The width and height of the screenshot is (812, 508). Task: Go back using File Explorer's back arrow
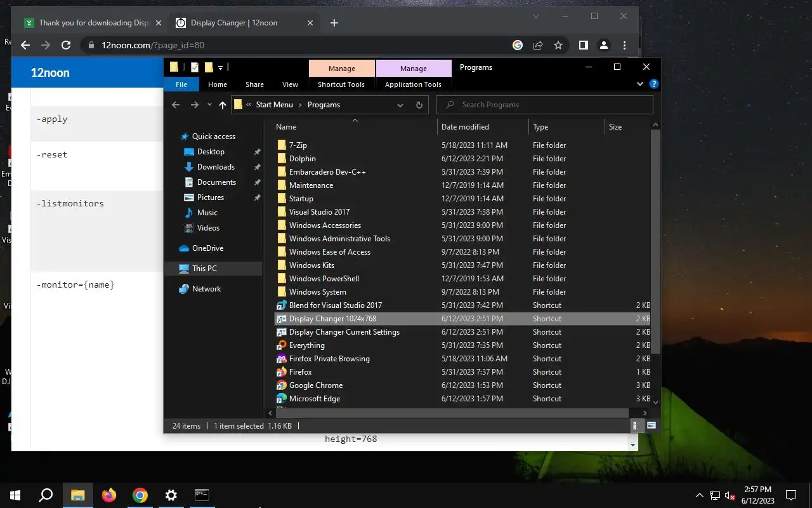176,105
